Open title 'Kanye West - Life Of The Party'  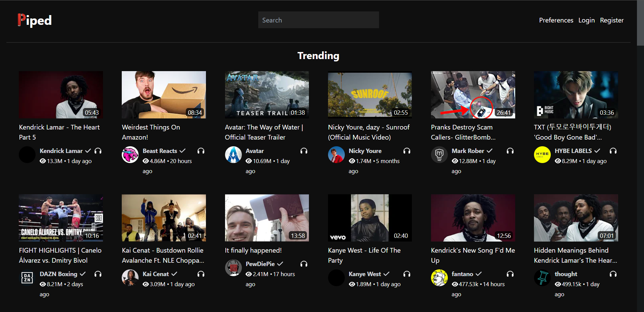coord(364,255)
